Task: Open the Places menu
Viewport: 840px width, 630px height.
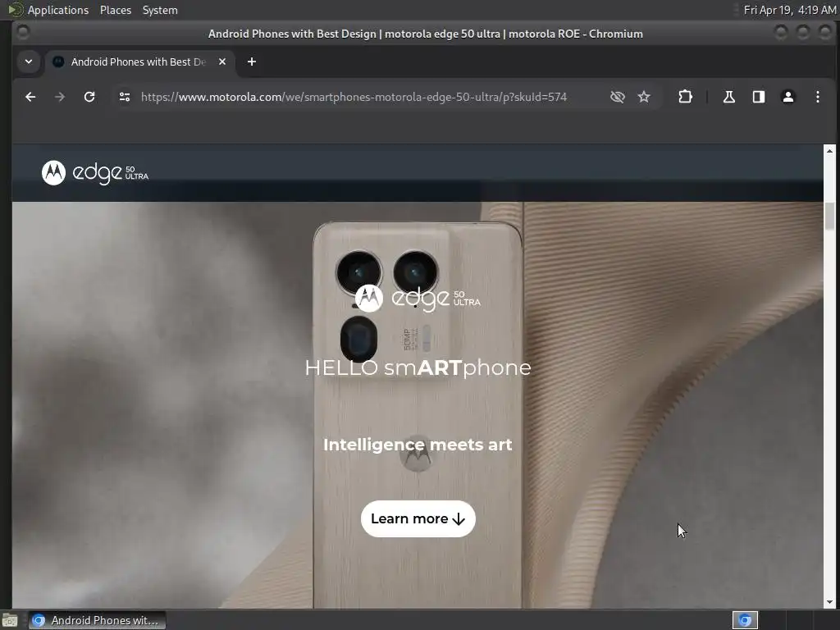Action: tap(115, 10)
